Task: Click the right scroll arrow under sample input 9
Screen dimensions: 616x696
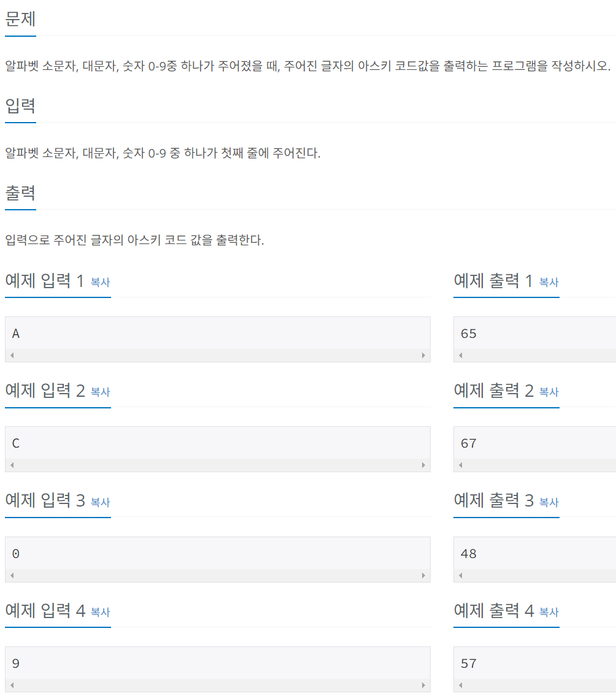Action: tap(424, 684)
